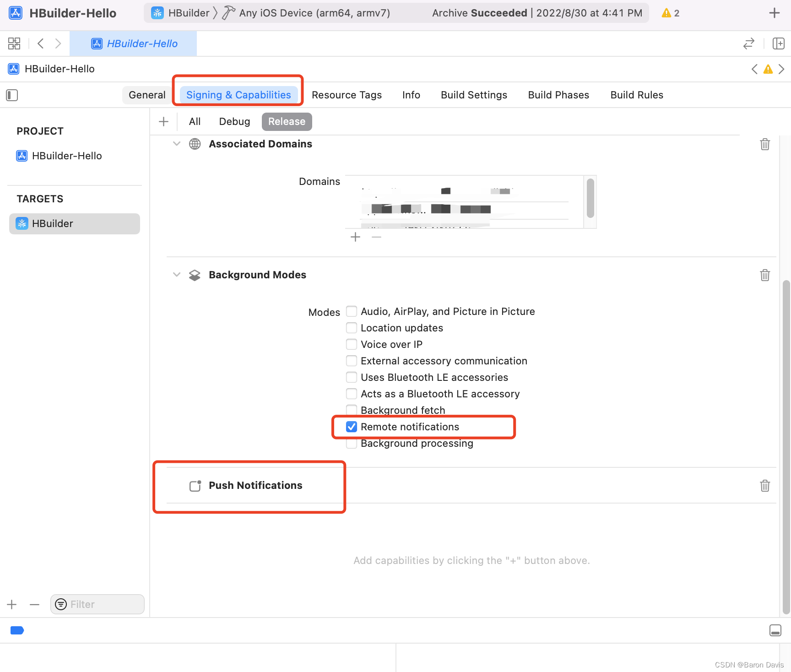The image size is (791, 672).
Task: Check Acts as a Bluetooth LE accessory
Action: tap(352, 394)
